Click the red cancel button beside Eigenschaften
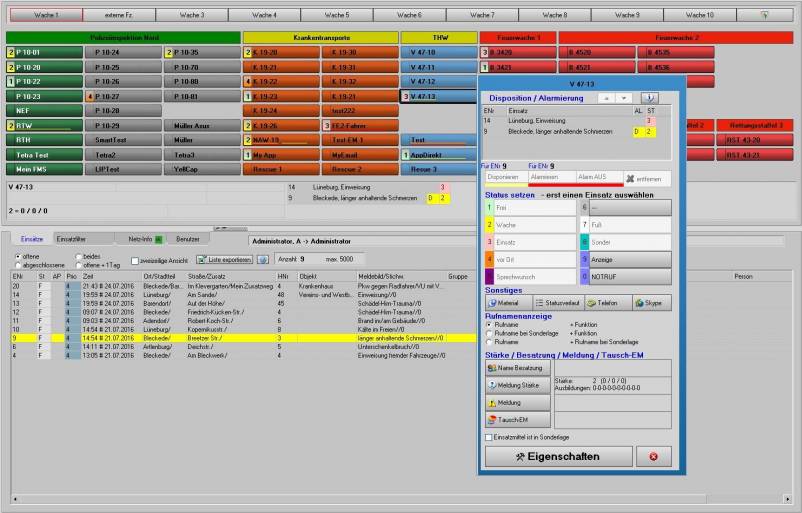802x513 pixels. (x=653, y=456)
